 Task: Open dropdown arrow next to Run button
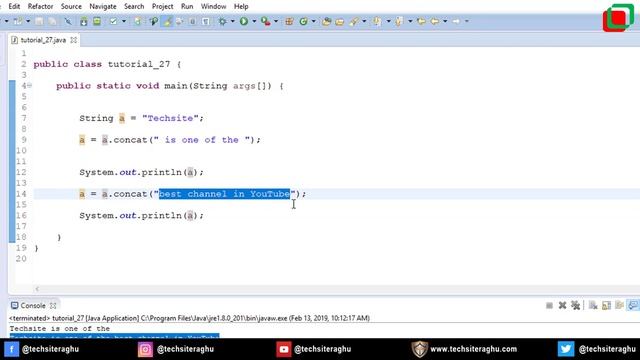[254, 21]
